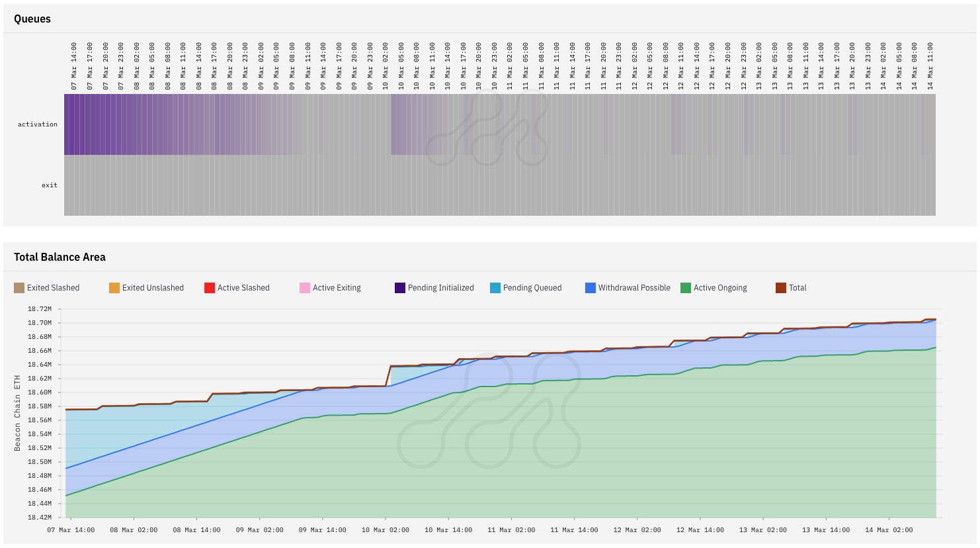Click the red Active Slashed color swatch
Viewport: 980px width, 548px height.
(210, 288)
